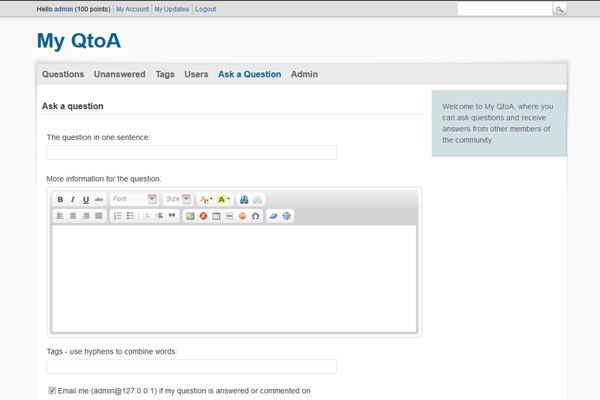
Task: Click inside the rich text editor area
Action: tap(234, 279)
